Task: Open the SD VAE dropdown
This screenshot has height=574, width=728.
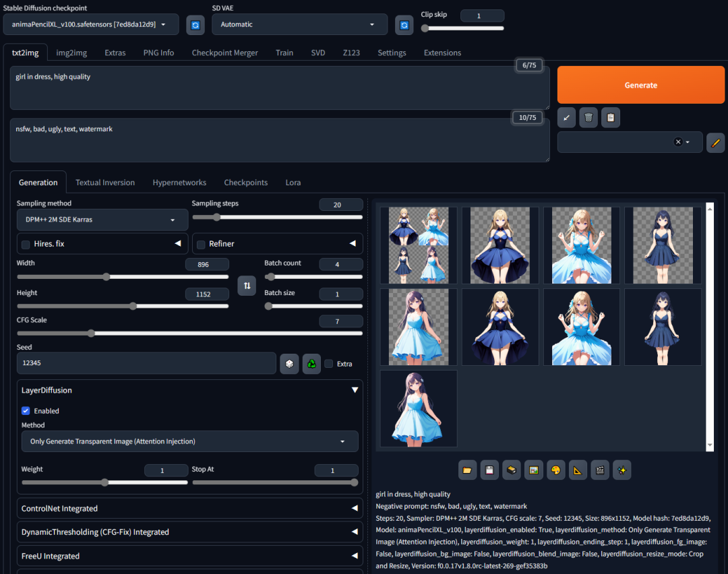Action: pyautogui.click(x=299, y=24)
